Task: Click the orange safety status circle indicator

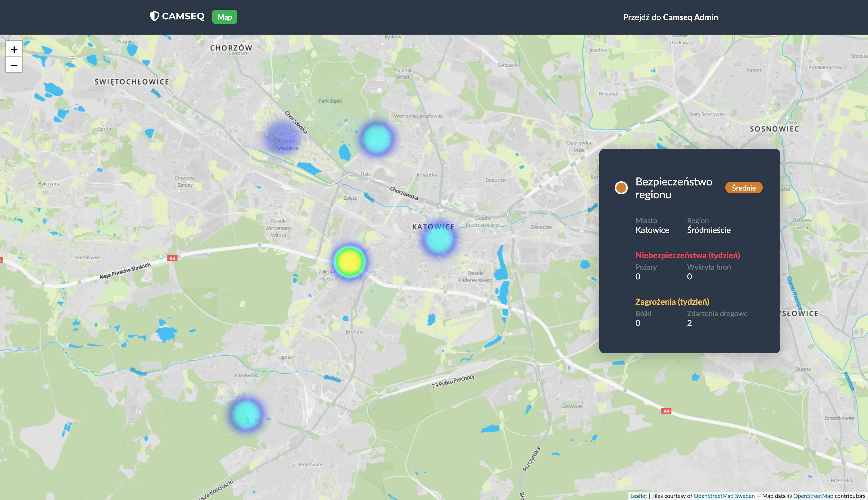Action: point(621,188)
